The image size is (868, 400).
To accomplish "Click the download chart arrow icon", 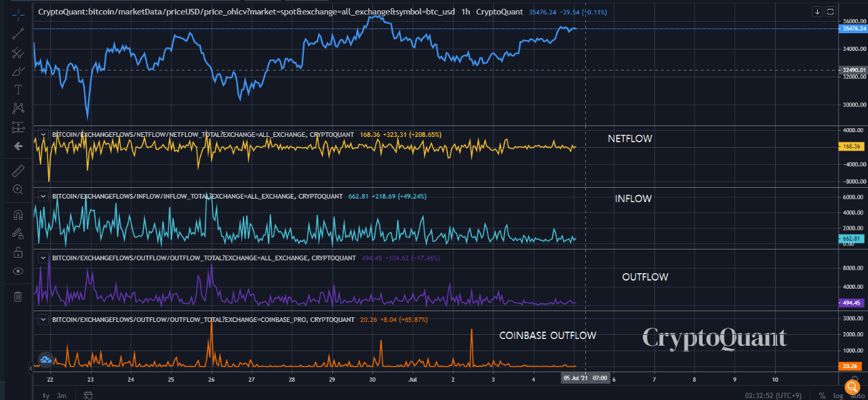I will pyautogui.click(x=817, y=12).
